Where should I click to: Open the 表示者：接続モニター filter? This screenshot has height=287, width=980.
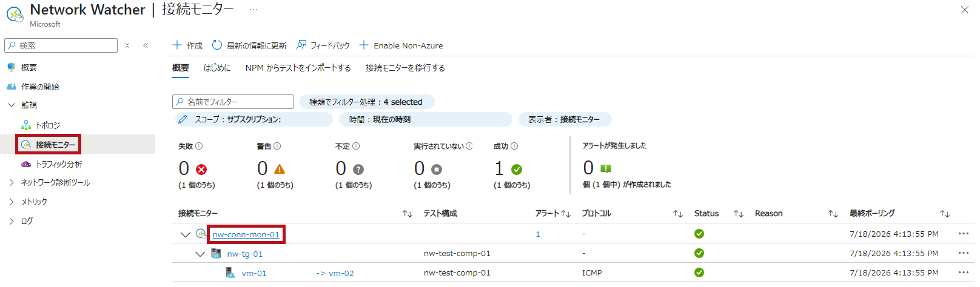[x=565, y=119]
